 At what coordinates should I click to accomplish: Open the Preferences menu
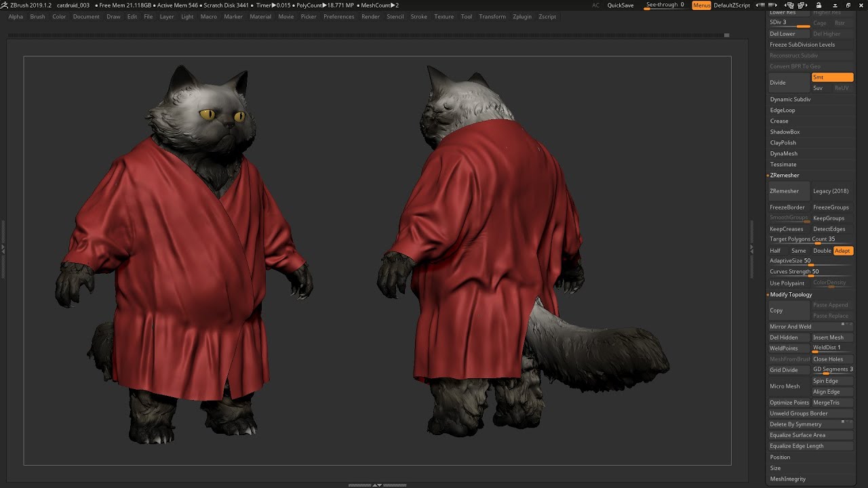point(339,16)
